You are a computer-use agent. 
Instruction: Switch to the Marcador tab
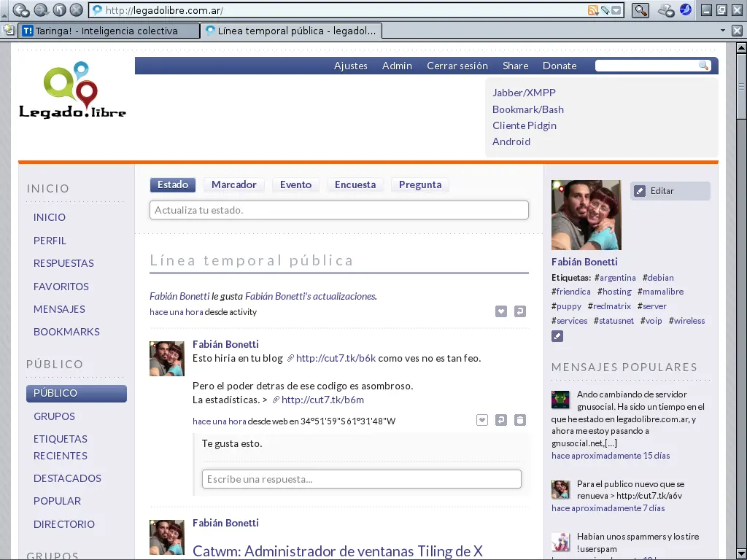(234, 184)
